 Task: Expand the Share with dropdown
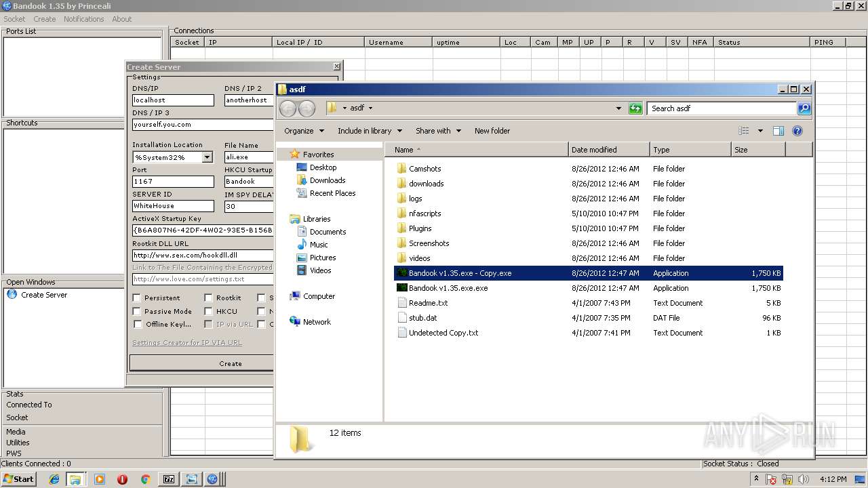pos(438,131)
